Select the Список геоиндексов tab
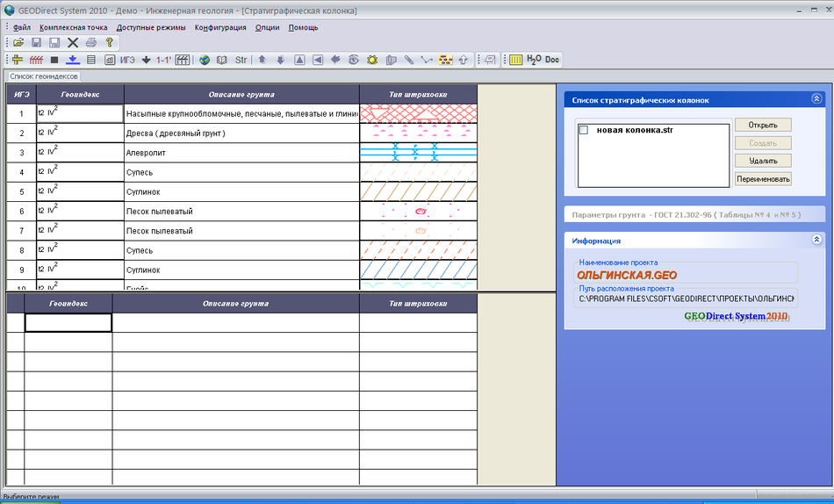The image size is (834, 504). coord(44,76)
